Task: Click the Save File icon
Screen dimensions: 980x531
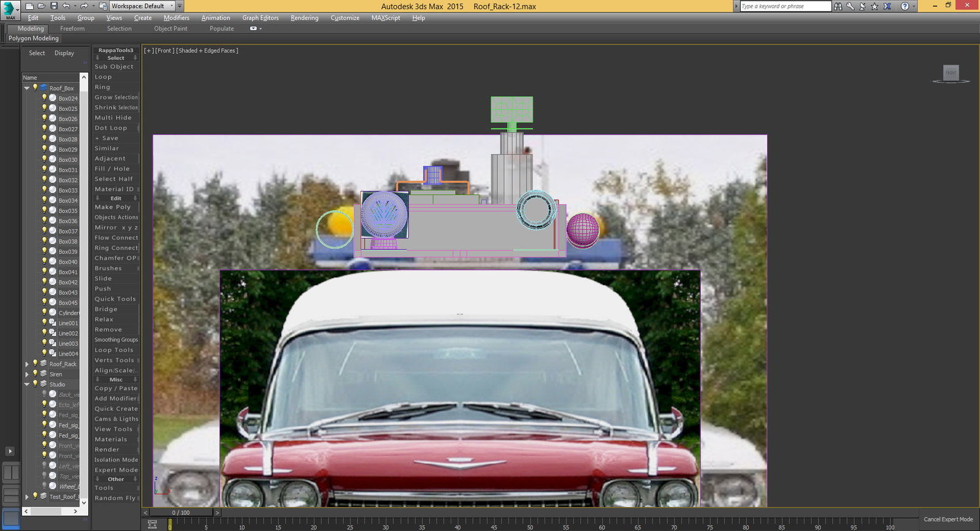Action: click(54, 6)
